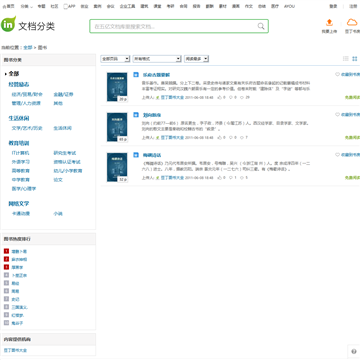Open 考研 in top navigation
Viewport: 360px width, 360px height.
point(170,6)
